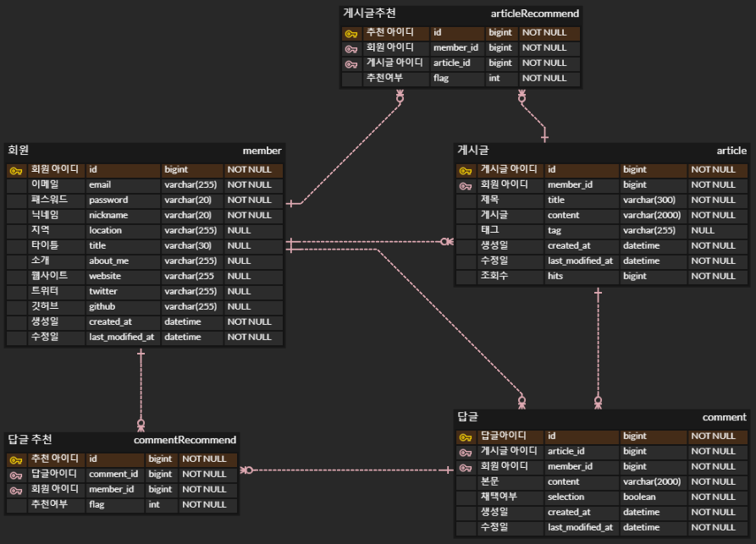Click the twitter column in member table
This screenshot has width=756, height=544.
(x=102, y=291)
